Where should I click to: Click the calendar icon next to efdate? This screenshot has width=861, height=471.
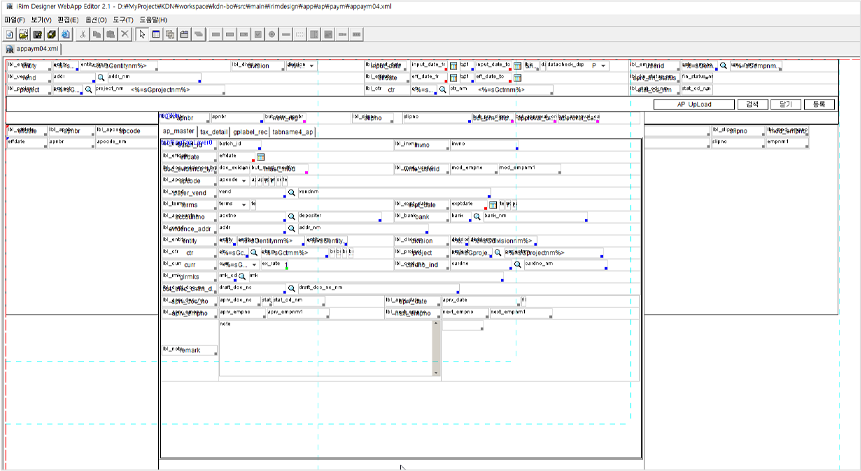click(x=261, y=157)
